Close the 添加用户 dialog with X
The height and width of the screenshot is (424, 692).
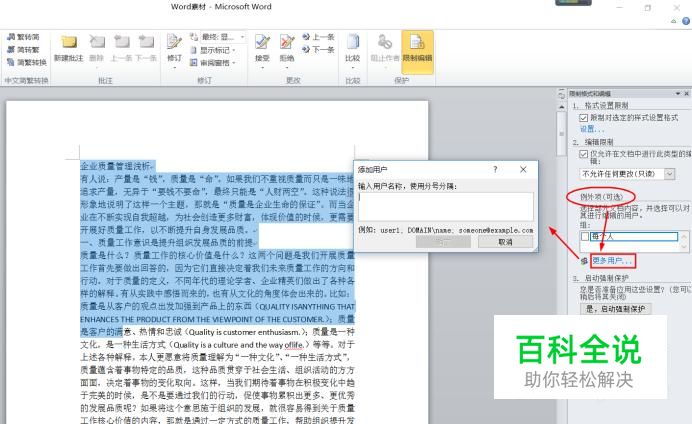coord(523,169)
